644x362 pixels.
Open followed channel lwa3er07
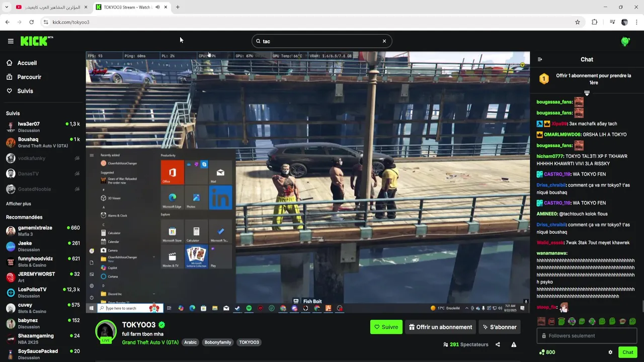pyautogui.click(x=43, y=127)
